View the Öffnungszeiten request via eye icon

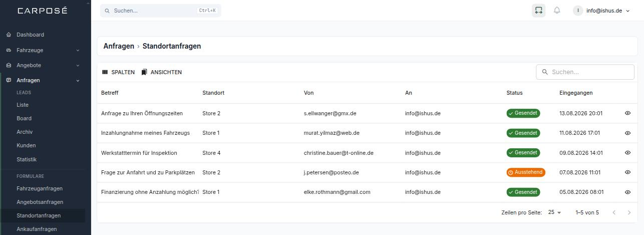pyautogui.click(x=627, y=113)
